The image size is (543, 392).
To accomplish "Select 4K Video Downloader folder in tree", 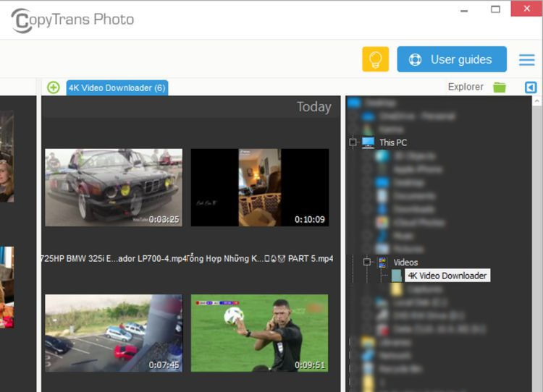I will point(447,276).
